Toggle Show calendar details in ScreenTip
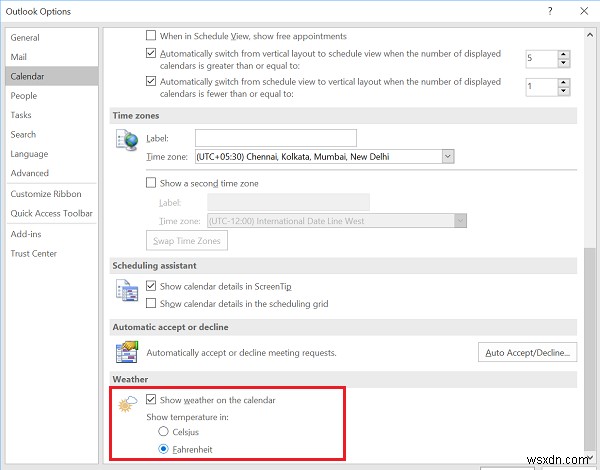The image size is (600, 470). coord(152,285)
